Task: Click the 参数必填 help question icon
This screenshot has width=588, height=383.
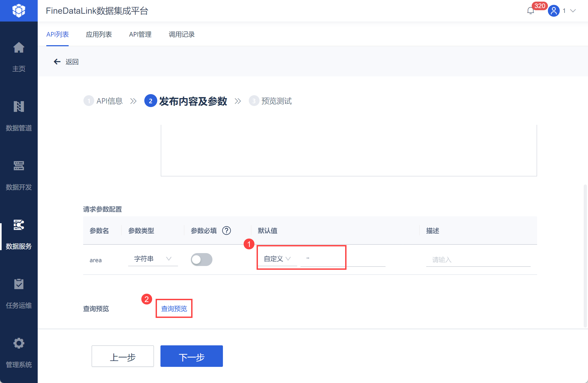Action: 226,230
